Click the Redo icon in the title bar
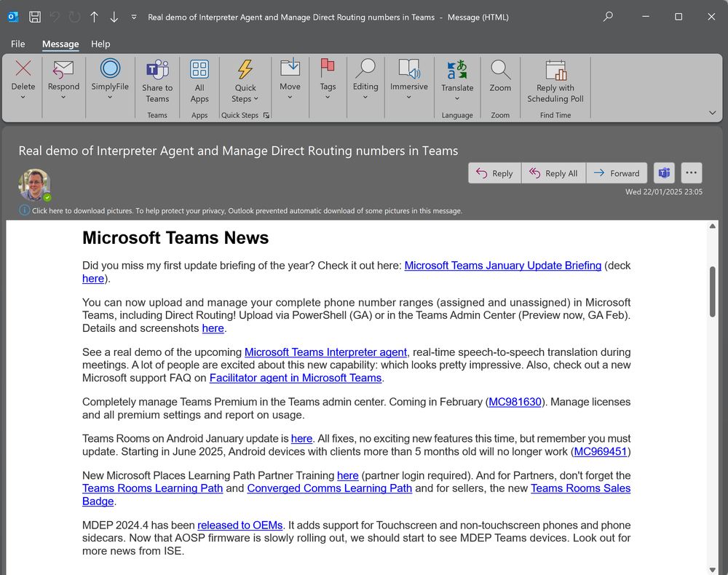Screen dimensions: 728x575 [x=75, y=17]
